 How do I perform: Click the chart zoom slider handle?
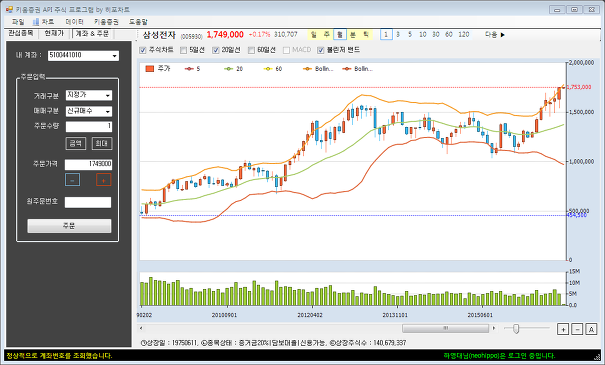516,329
